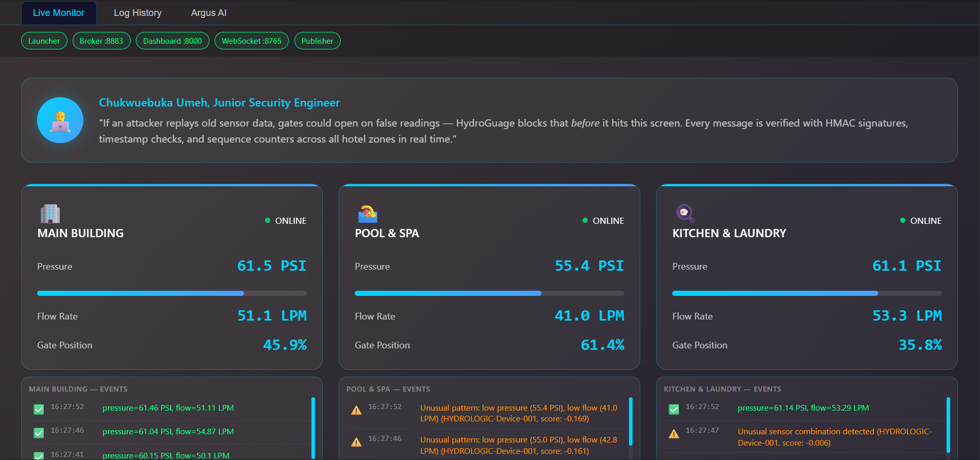
Task: Click the 61.1 PSI pressure value
Action: 907,266
